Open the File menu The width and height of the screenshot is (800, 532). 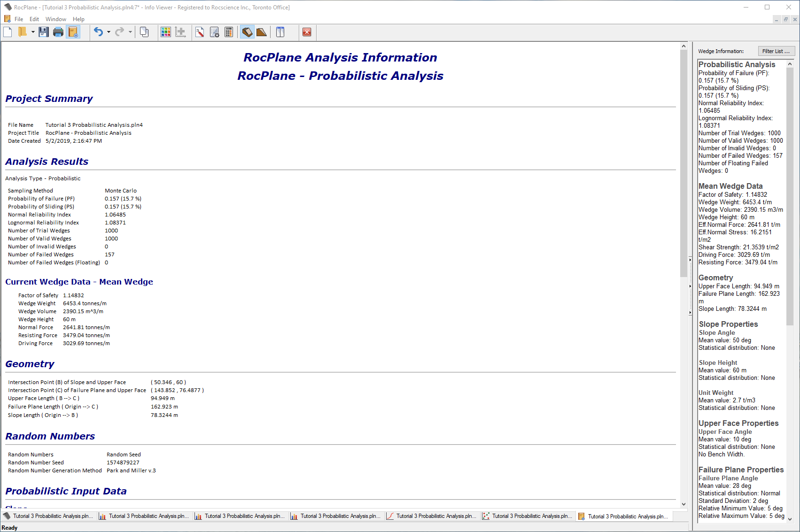[x=19, y=19]
